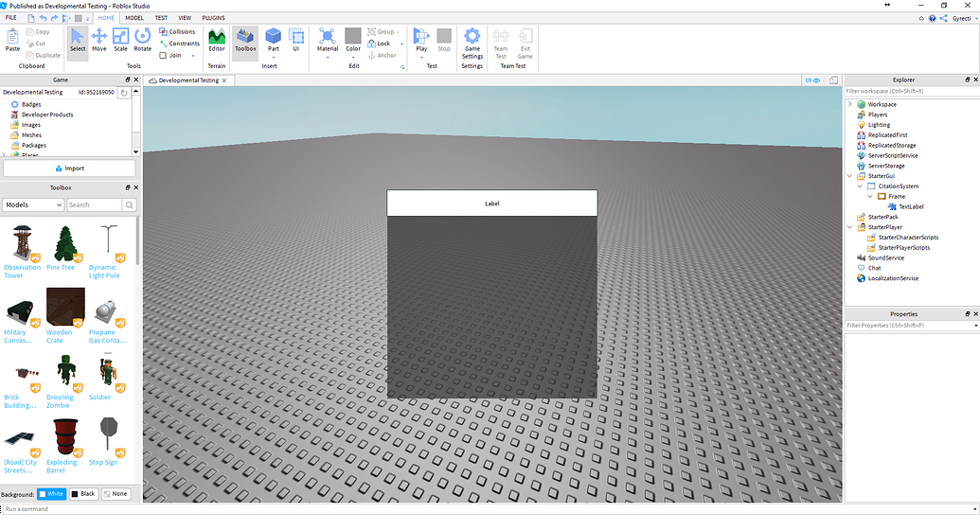Click the Stop test button
The width and height of the screenshot is (980, 531).
click(x=444, y=40)
